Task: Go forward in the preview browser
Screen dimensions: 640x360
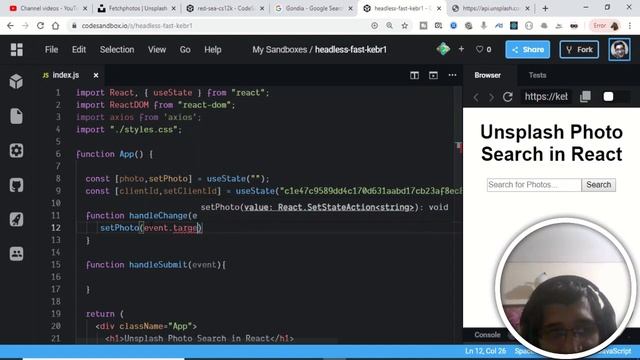Action: pyautogui.click(x=491, y=97)
